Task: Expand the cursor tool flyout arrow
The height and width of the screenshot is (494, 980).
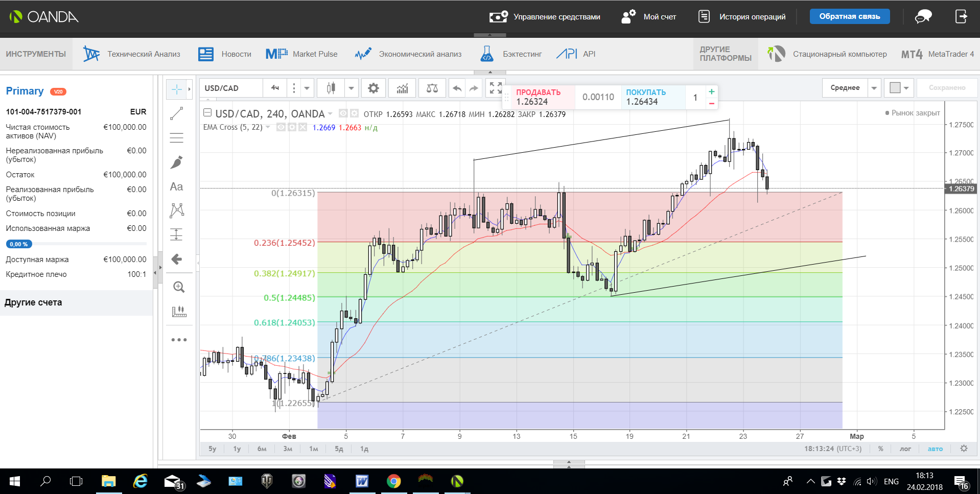Action: 189,89
